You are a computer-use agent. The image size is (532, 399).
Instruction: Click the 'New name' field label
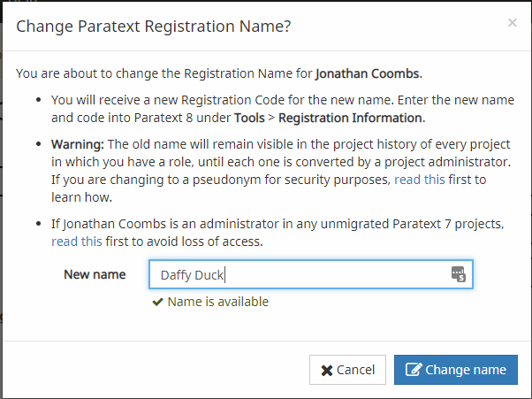(x=95, y=274)
